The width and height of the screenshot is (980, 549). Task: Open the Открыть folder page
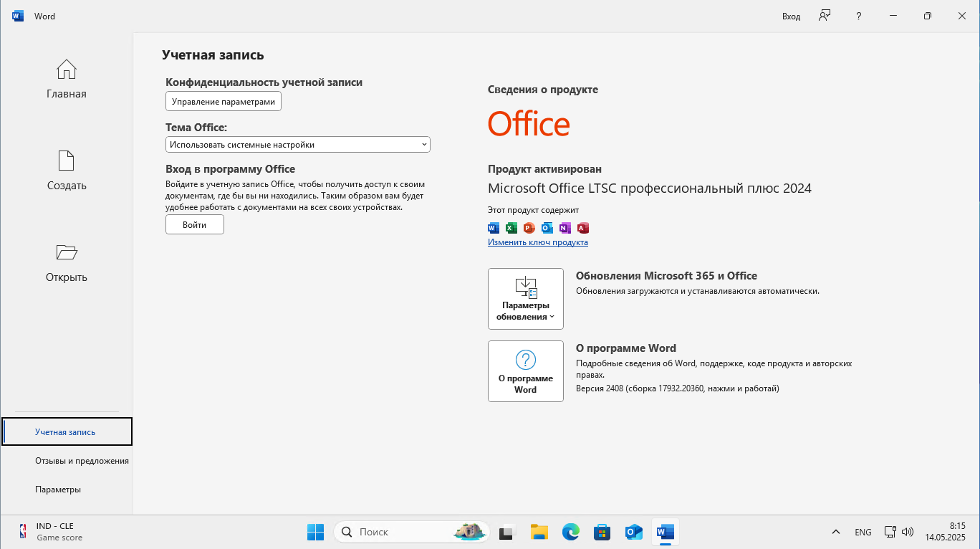pyautogui.click(x=67, y=262)
